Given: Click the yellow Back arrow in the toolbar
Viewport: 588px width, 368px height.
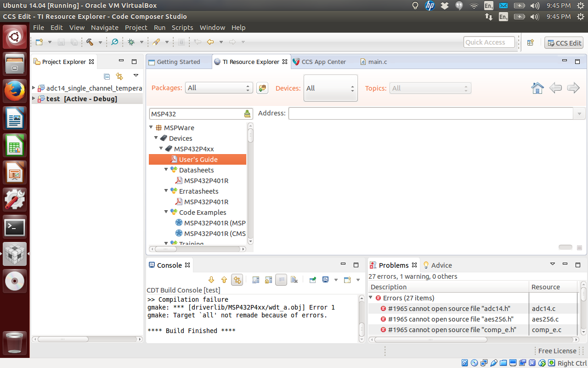Looking at the screenshot, I should (210, 42).
